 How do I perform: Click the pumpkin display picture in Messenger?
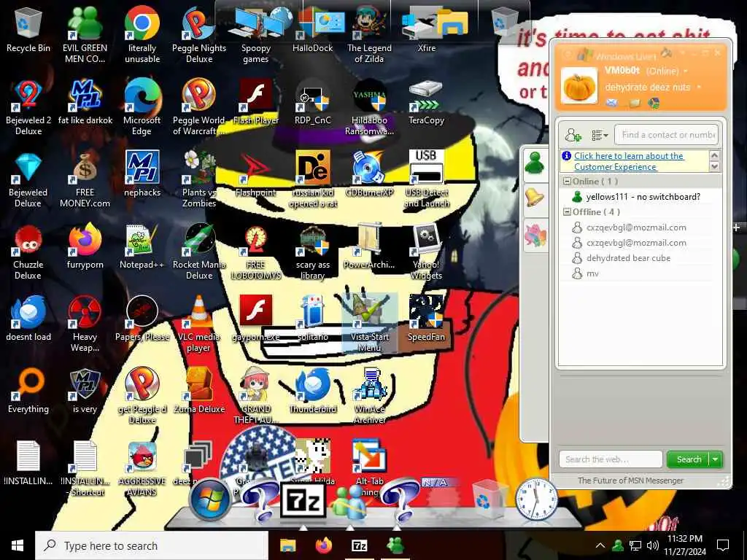(x=578, y=86)
